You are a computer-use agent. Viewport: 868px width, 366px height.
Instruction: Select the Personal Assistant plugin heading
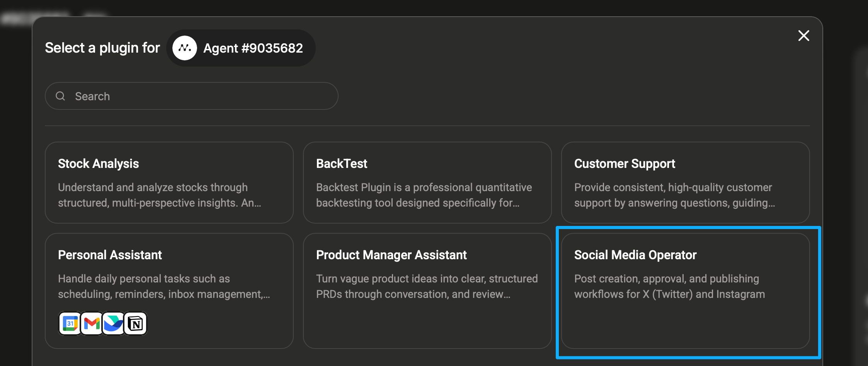click(x=110, y=255)
